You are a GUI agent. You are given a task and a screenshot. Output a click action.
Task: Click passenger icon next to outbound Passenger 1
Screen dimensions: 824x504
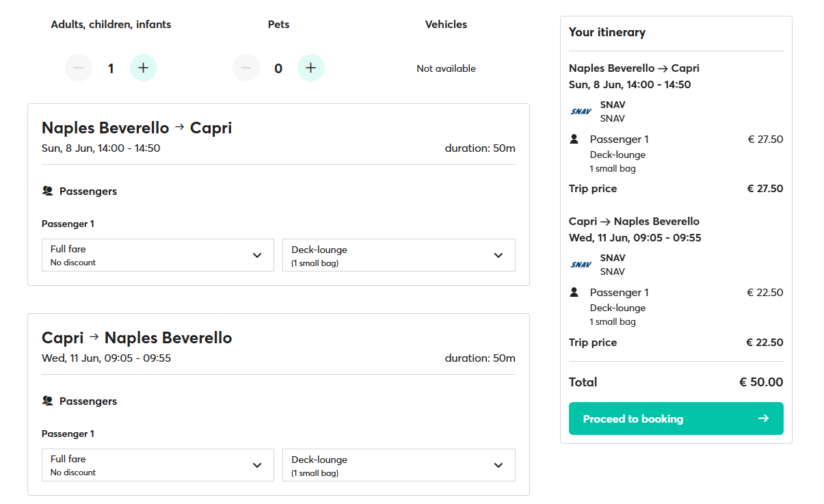(574, 140)
